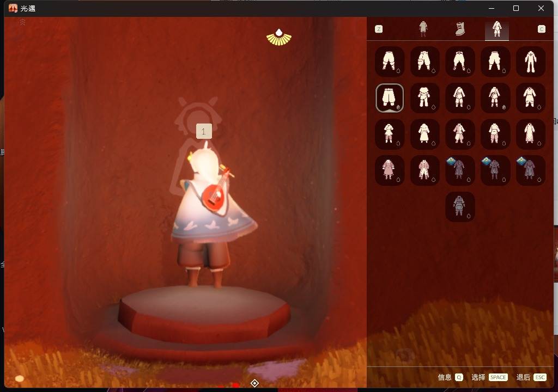Pick the first season-badged grey outfit in fourth row
Viewport: 558px width, 392px height.
tap(460, 170)
